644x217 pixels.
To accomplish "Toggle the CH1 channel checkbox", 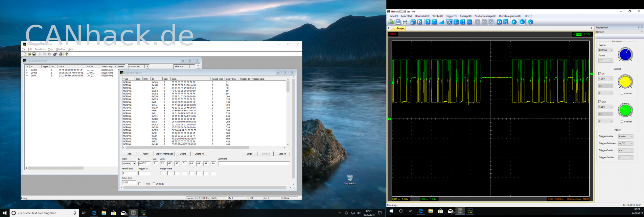I will tap(600, 74).
